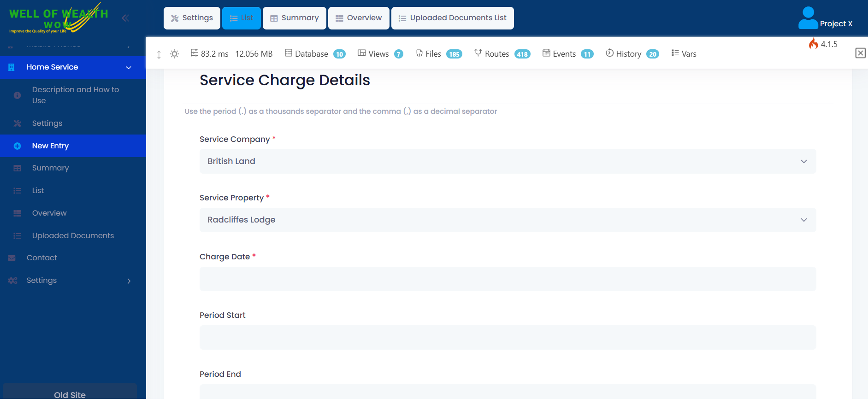Open the CodeIgniter flame version icon
Screen dimensions: 868x416
tap(814, 44)
